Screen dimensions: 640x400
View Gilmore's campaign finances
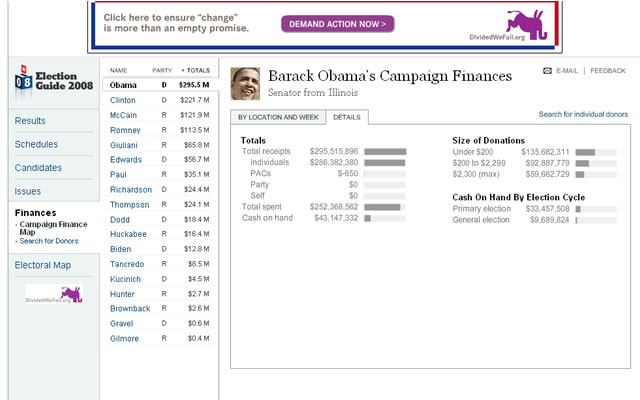[x=124, y=338]
